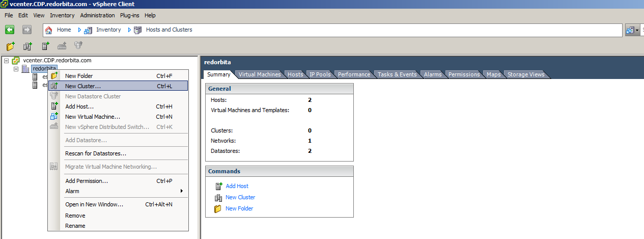Click the Networks: count row in General
Screen dimensions: 644x239
pyautogui.click(x=279, y=141)
